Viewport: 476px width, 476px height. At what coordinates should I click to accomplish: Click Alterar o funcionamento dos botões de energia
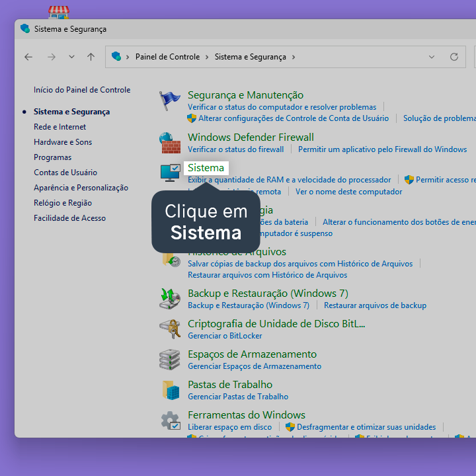coord(399,222)
